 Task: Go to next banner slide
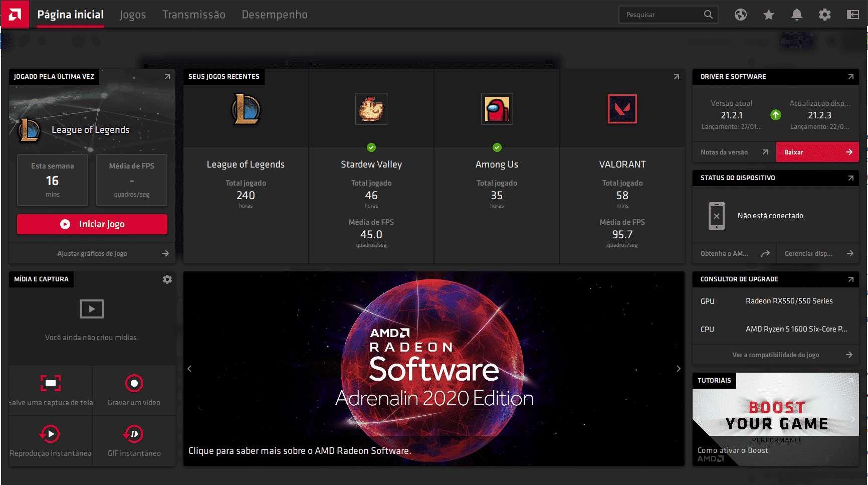click(x=679, y=369)
